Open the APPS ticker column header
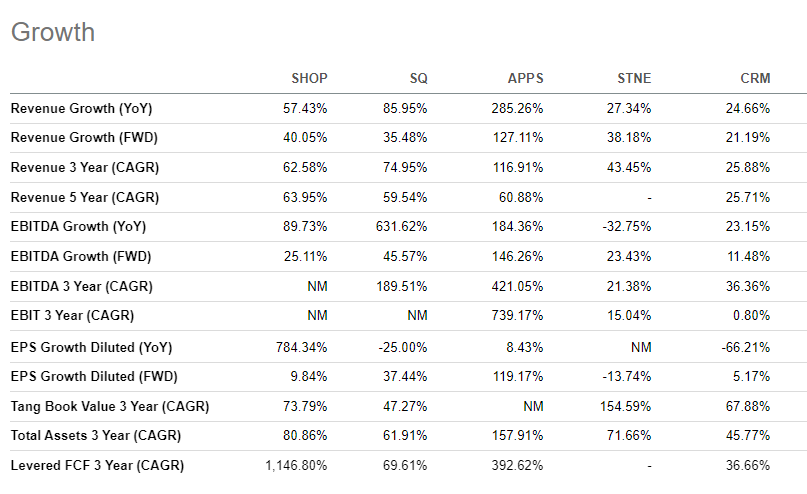The image size is (807, 494). [525, 78]
